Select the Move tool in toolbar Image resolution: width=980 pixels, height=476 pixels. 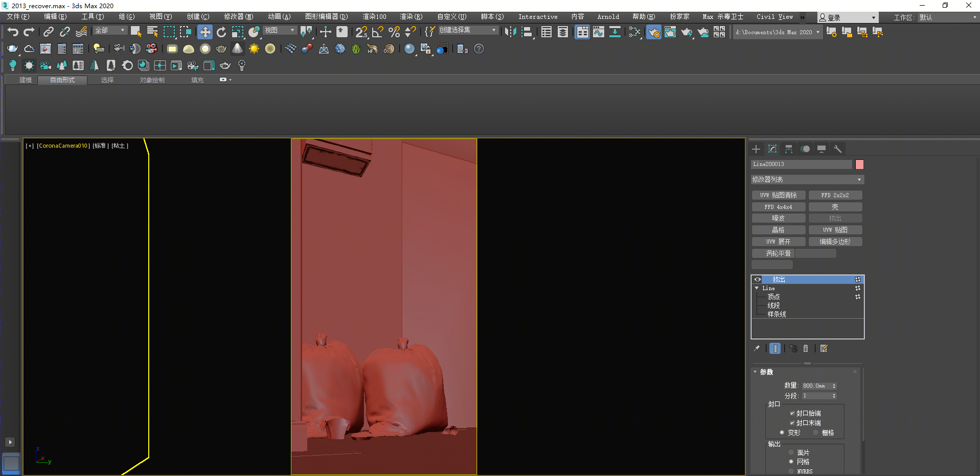coord(204,32)
